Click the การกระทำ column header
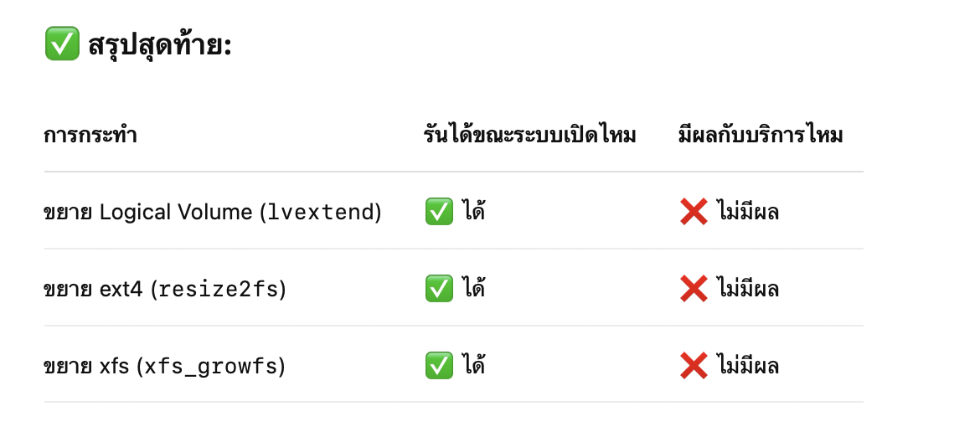The width and height of the screenshot is (980, 432). (90, 135)
